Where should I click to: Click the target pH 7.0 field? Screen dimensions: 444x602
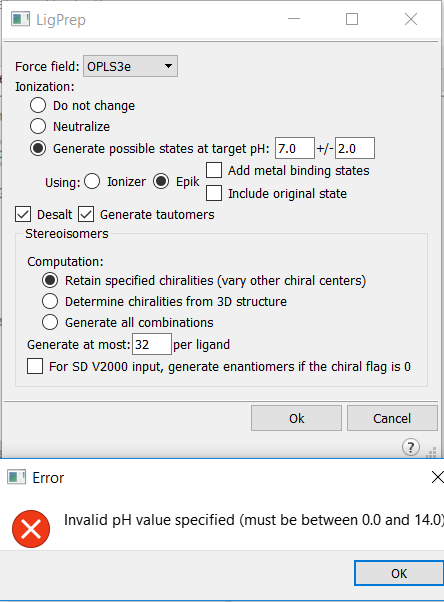(x=295, y=148)
